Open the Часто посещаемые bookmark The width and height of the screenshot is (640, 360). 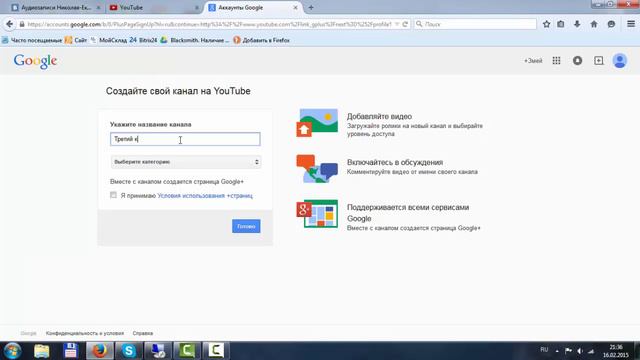32,40
